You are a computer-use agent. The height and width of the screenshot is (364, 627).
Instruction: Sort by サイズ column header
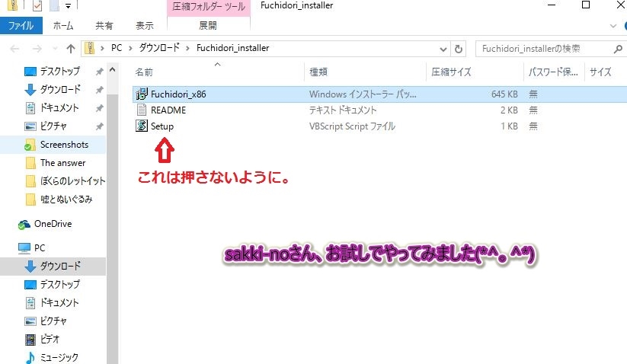(600, 72)
